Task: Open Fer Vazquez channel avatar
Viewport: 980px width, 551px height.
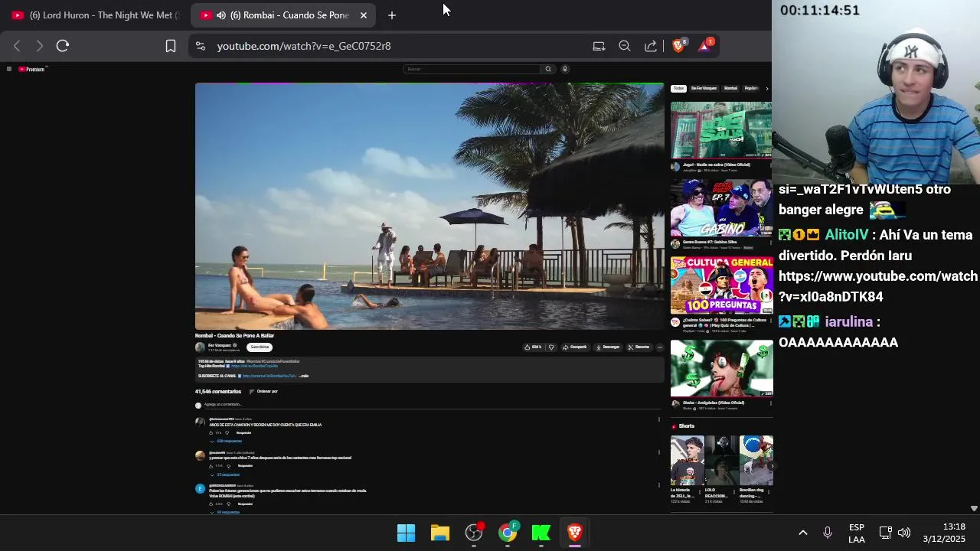Action: (200, 347)
